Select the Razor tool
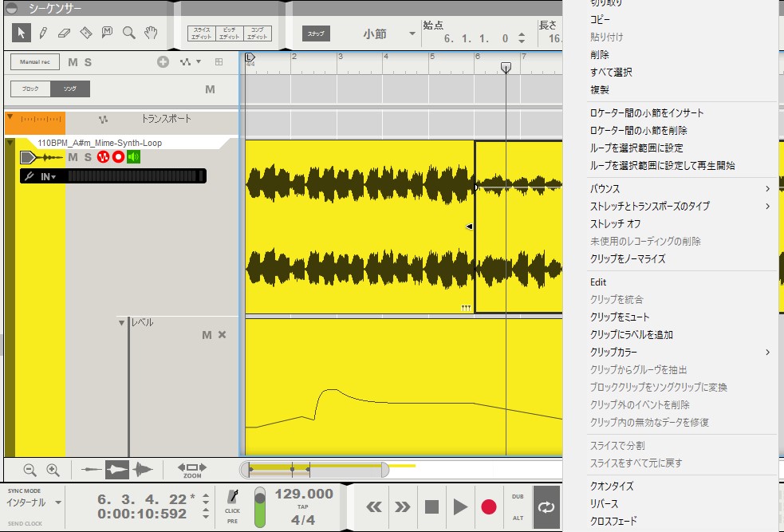This screenshot has width=784, height=532. click(86, 33)
